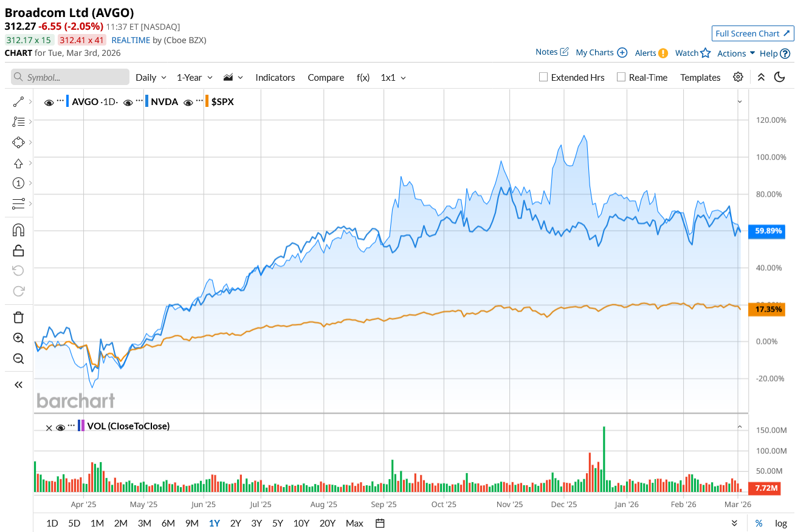Open the calendar date range picker
This screenshot has height=532, width=795.
point(380,523)
